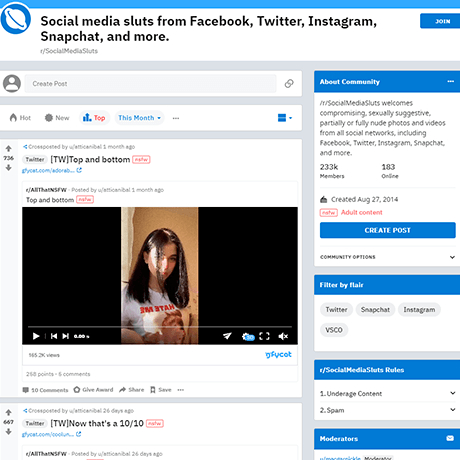Click r/AllThatNSFW link in second crosspost
The height and width of the screenshot is (460, 460).
coord(46,454)
